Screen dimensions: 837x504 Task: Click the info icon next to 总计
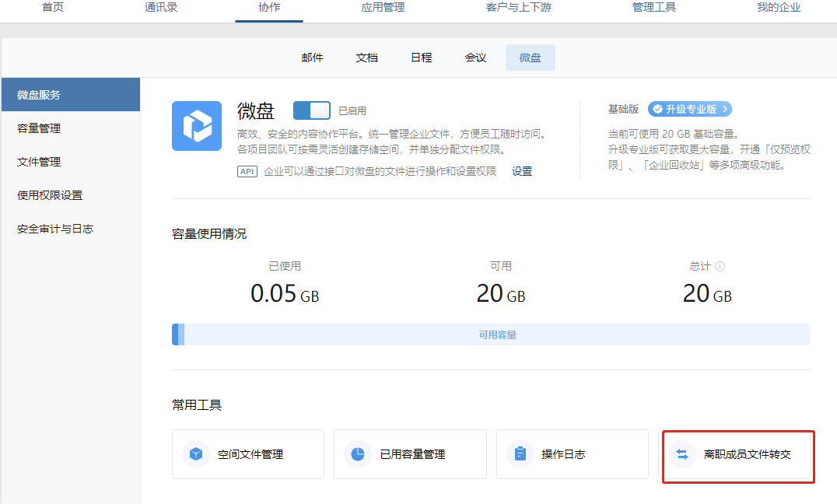point(720,266)
